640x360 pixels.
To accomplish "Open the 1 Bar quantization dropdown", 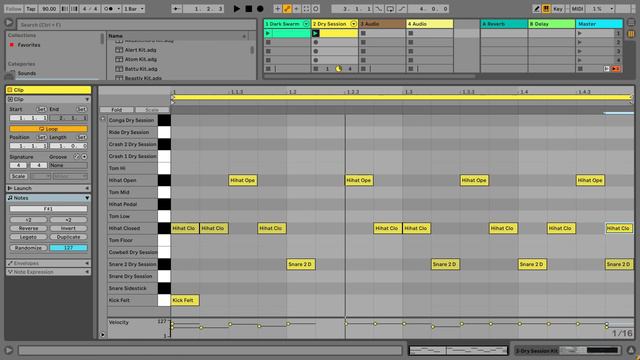I will point(134,9).
